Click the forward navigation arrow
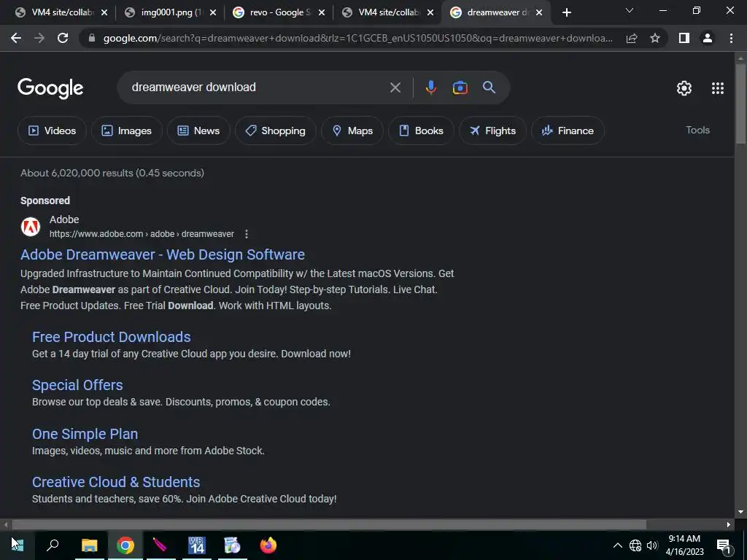 pos(39,38)
